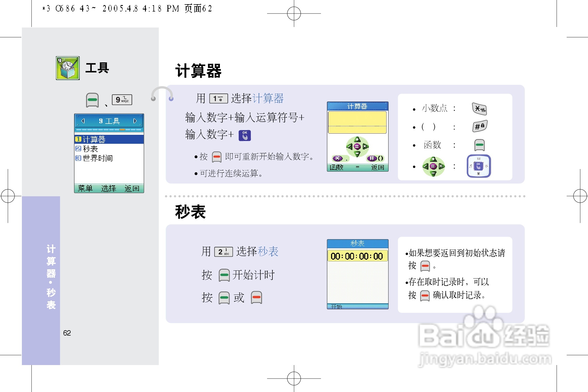588x392 pixels.
Task: Click the red key before 确认取时记录
Action: pyautogui.click(x=425, y=295)
